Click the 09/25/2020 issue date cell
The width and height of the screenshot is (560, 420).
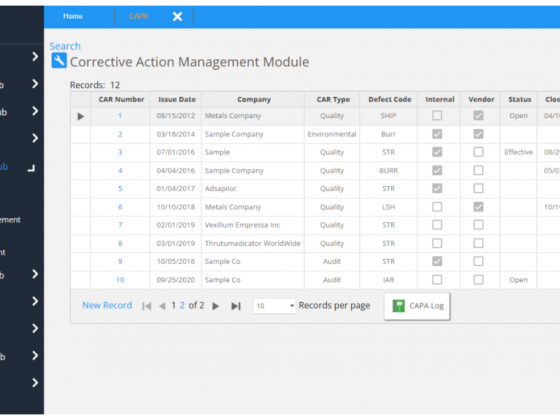point(176,280)
